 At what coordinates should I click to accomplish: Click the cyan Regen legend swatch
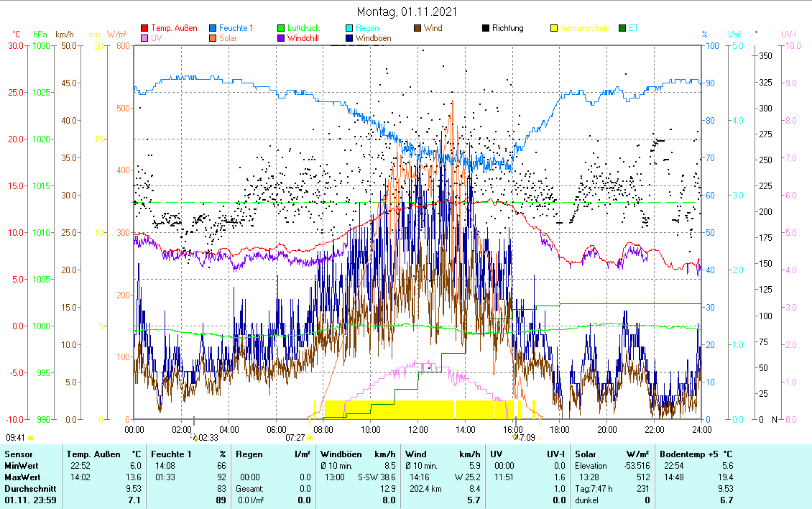tap(349, 29)
